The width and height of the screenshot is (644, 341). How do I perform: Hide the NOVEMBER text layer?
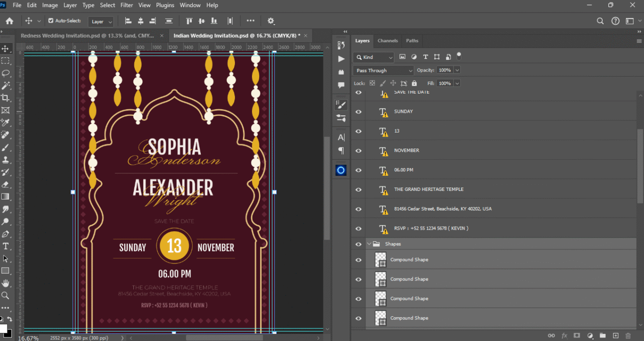pyautogui.click(x=358, y=151)
